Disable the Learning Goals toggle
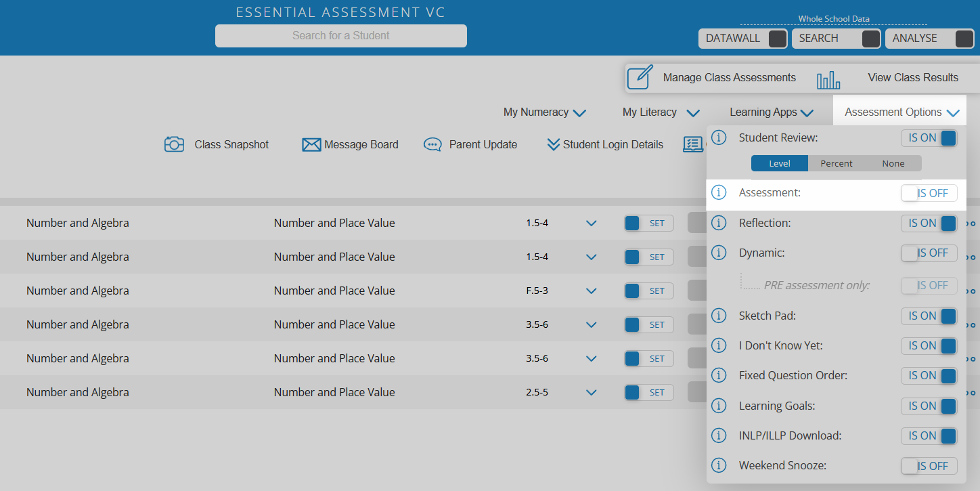This screenshot has height=491, width=980. click(929, 406)
